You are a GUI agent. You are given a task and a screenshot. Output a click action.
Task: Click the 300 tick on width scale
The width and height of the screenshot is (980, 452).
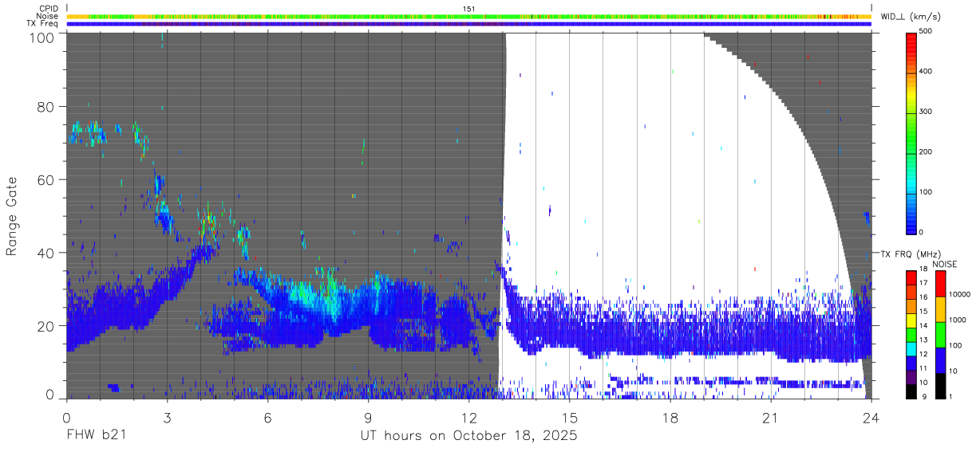pyautogui.click(x=927, y=112)
